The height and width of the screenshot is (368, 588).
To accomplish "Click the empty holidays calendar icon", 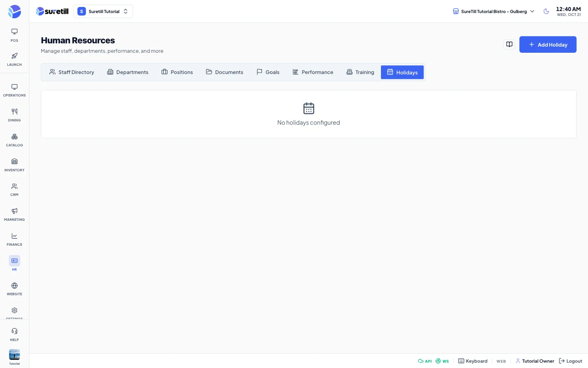I will [x=309, y=108].
